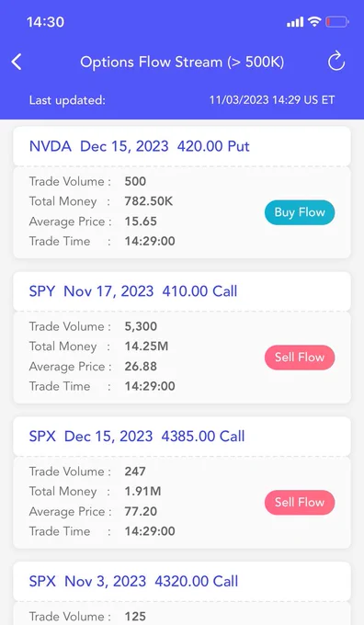The image size is (364, 625).
Task: Tap trade volume 125 in last card
Action: click(135, 617)
